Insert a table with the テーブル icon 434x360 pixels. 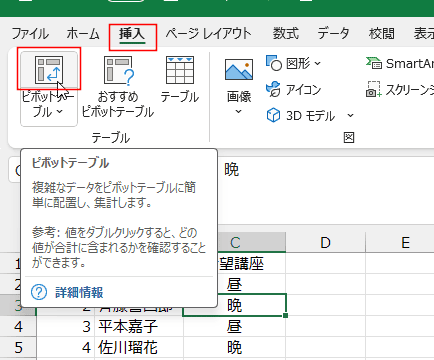click(x=180, y=70)
